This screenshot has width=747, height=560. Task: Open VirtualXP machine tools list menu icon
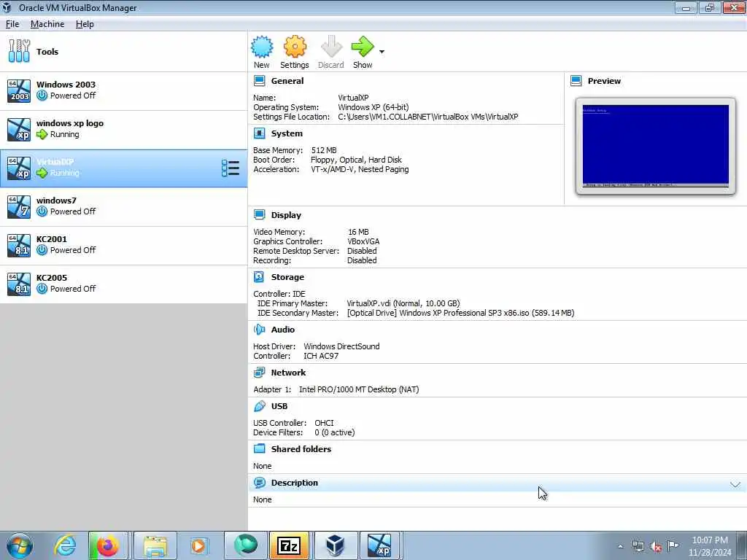click(x=231, y=168)
